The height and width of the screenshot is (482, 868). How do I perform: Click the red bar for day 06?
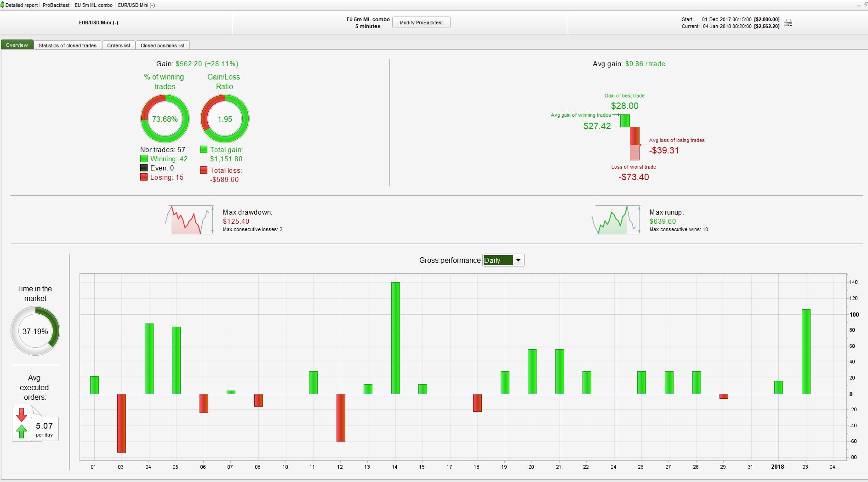tap(204, 403)
